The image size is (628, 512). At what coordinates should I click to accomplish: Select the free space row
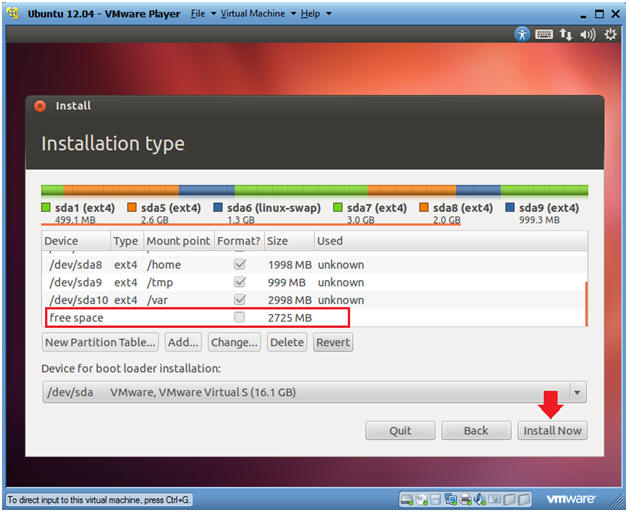point(314,318)
